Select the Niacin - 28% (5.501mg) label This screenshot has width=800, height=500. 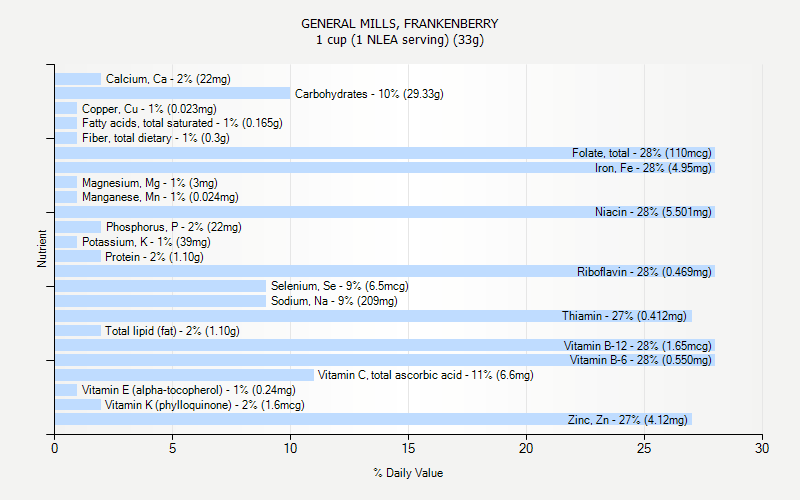[653, 212]
